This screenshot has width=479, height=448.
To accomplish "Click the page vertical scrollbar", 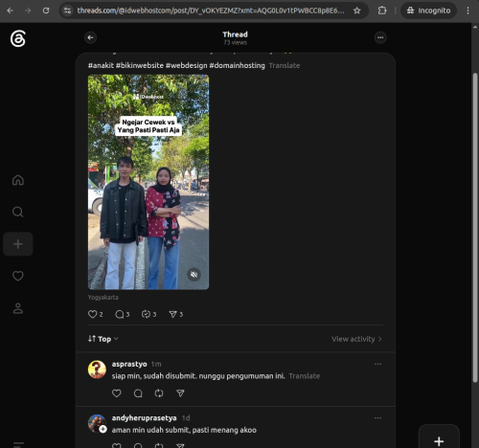I will click(x=475, y=228).
